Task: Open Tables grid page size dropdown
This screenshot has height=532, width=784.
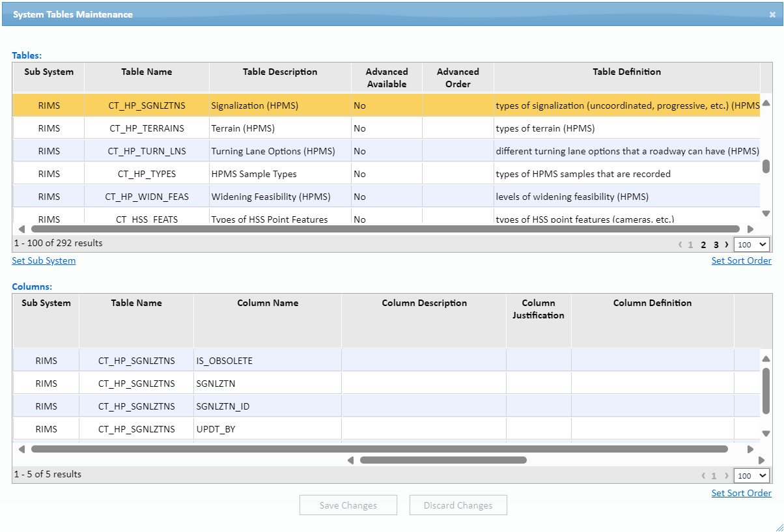Action: [x=751, y=245]
